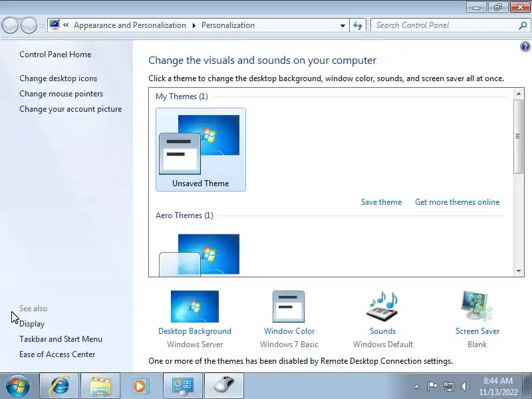Click the 'Windows 7 Basic' label
The image size is (532, 399).
pyautogui.click(x=289, y=344)
